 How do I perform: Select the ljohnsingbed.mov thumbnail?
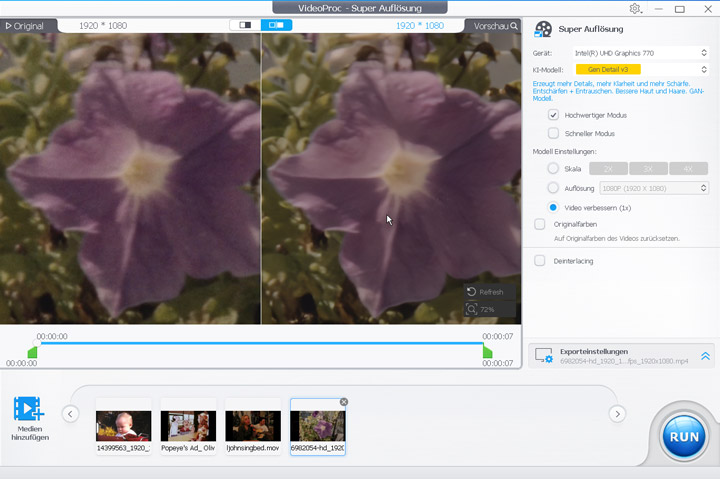point(253,427)
